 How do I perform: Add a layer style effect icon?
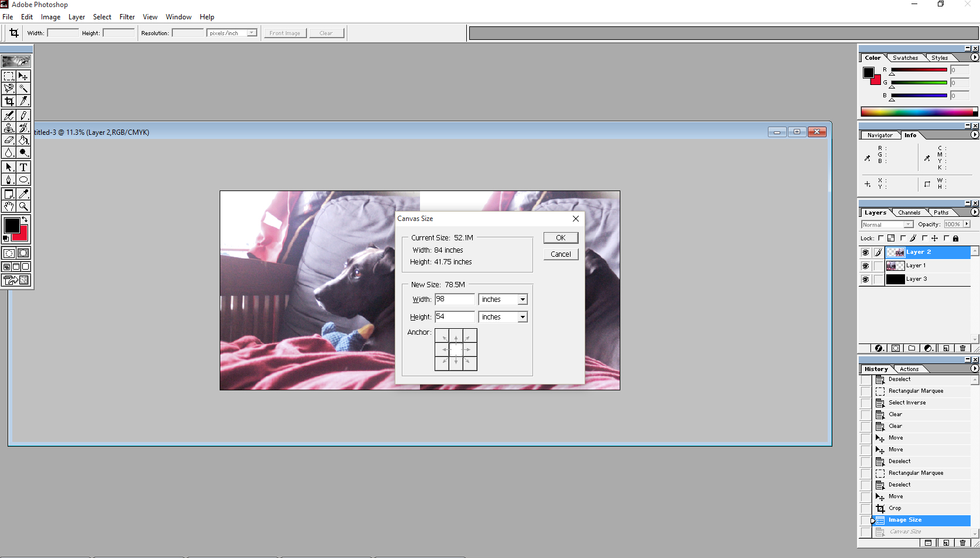[x=879, y=348]
